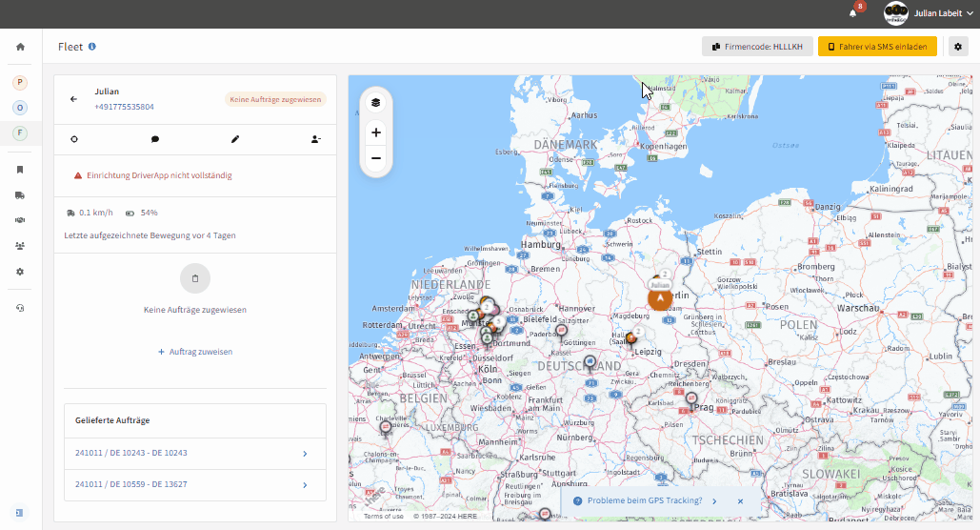Image resolution: width=980 pixels, height=530 pixels.
Task: Click the map marker near Prag
Action: click(691, 397)
